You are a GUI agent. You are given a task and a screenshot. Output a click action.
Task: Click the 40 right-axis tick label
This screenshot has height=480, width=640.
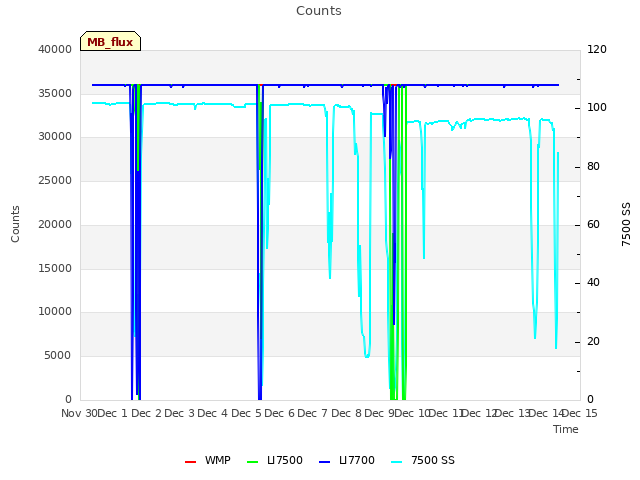pos(593,282)
